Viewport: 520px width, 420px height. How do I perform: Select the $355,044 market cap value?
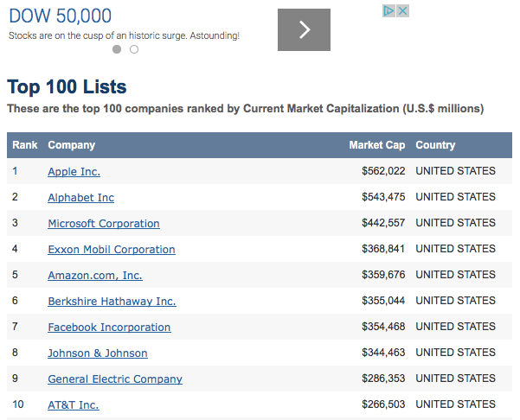[383, 301]
